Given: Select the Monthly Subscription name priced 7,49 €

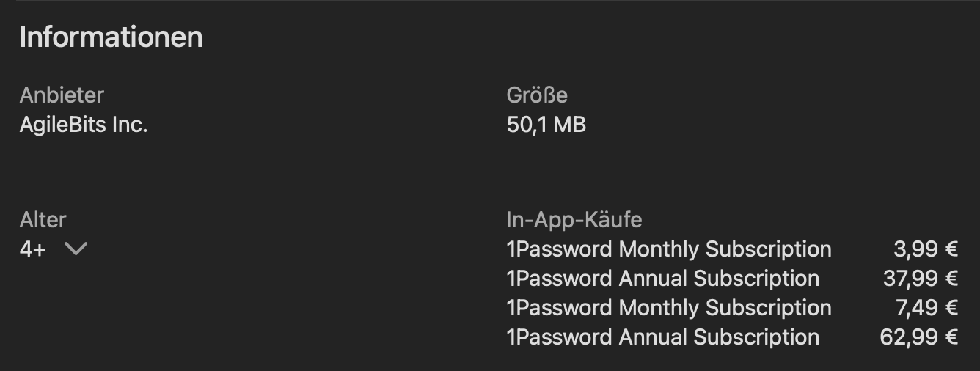Looking at the screenshot, I should click(669, 308).
